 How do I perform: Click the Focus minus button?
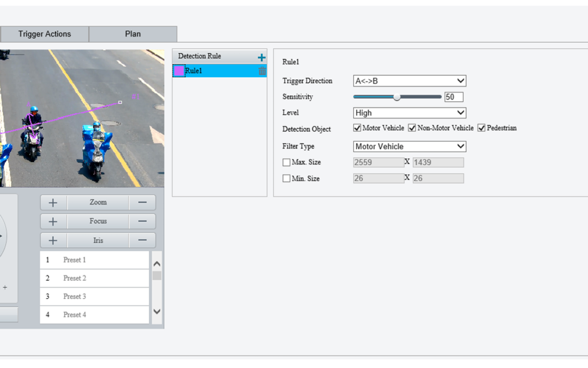click(142, 221)
